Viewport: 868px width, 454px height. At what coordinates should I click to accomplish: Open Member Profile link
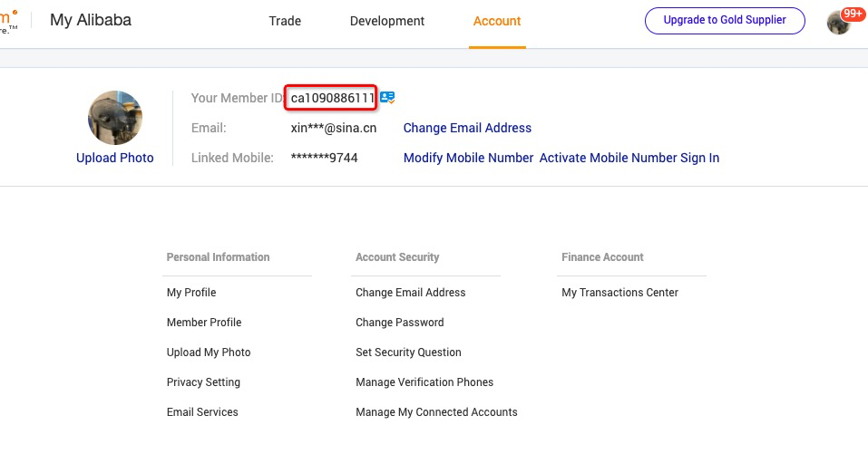tap(204, 323)
